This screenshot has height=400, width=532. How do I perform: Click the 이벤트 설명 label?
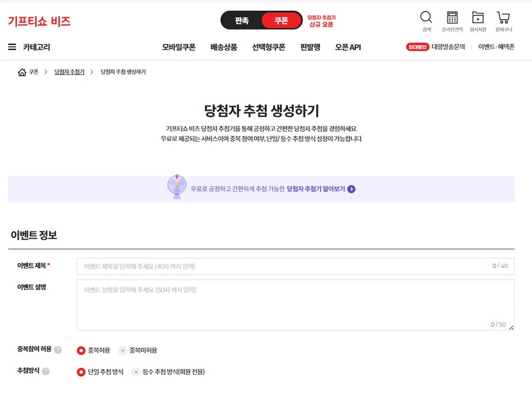pos(31,287)
